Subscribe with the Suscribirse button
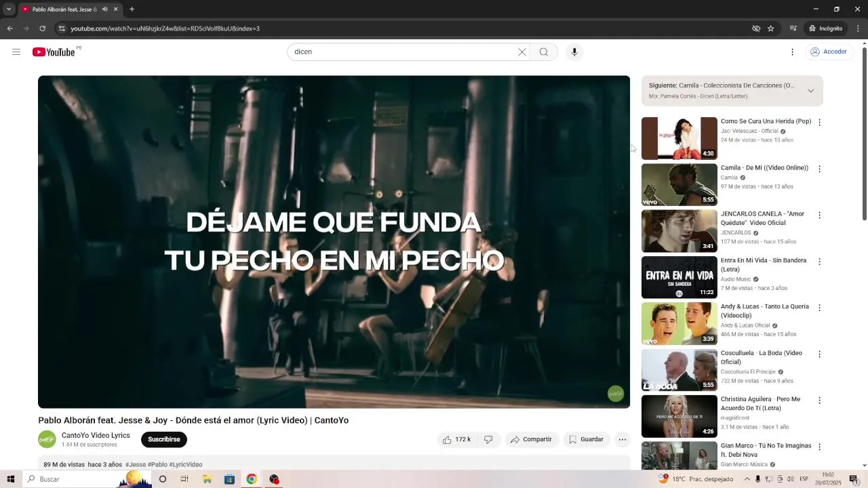Image resolution: width=868 pixels, height=488 pixels. [x=164, y=439]
